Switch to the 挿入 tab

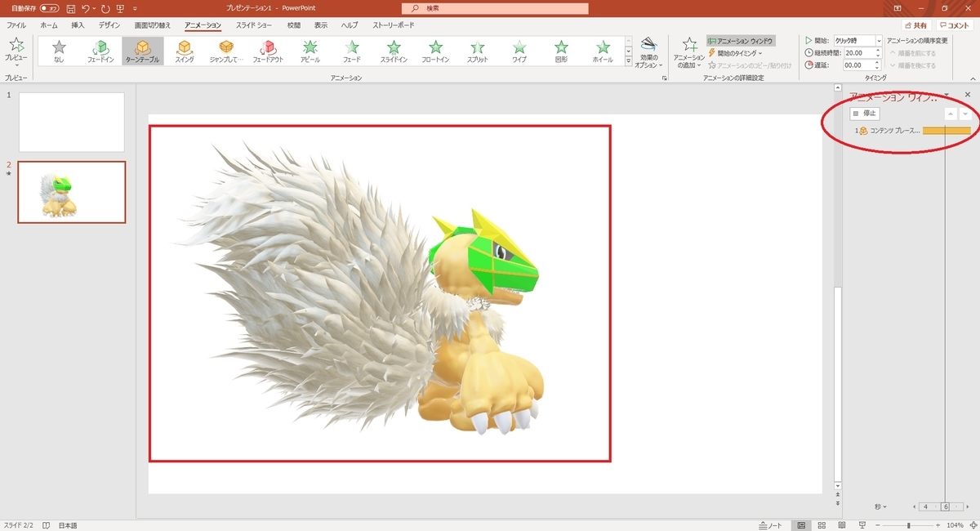78,25
